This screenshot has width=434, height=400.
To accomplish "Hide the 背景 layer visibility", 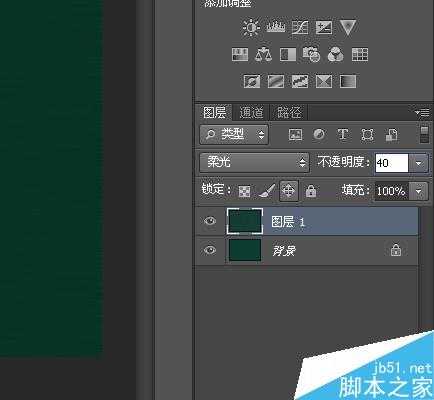I will 210,250.
